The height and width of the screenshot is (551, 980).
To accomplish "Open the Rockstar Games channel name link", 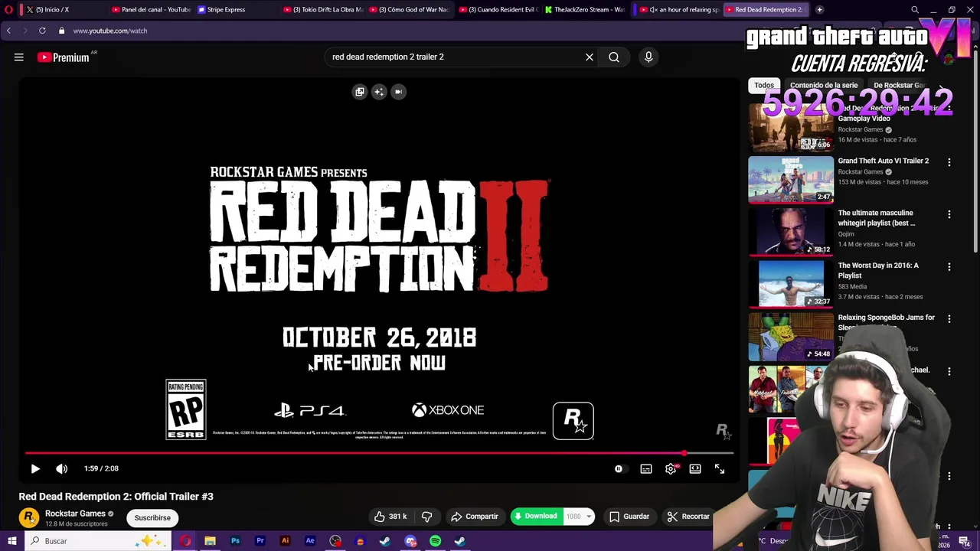I will point(75,514).
